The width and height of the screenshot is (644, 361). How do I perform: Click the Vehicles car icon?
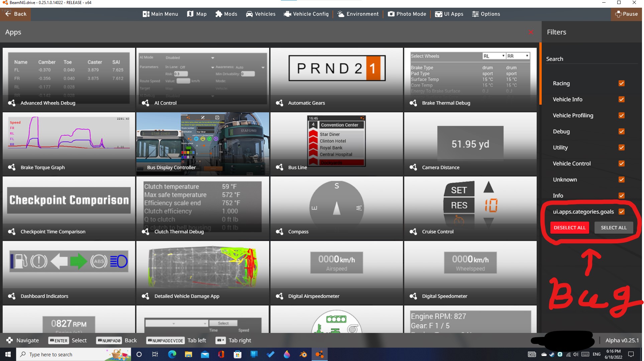coord(249,14)
